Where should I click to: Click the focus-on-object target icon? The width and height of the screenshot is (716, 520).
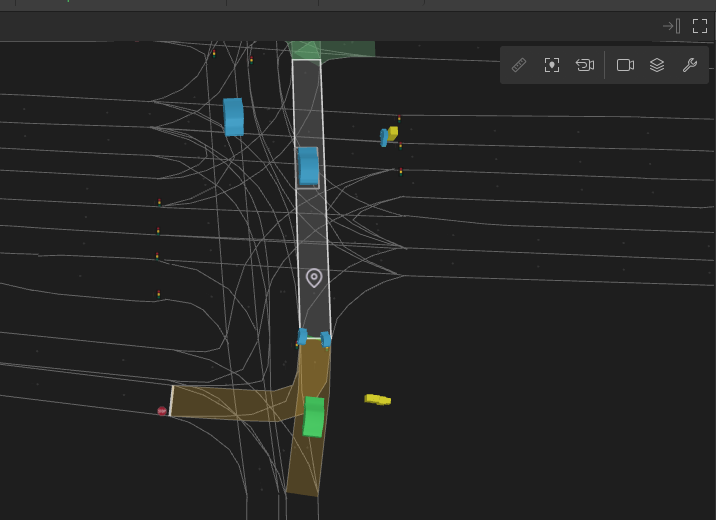(552, 65)
